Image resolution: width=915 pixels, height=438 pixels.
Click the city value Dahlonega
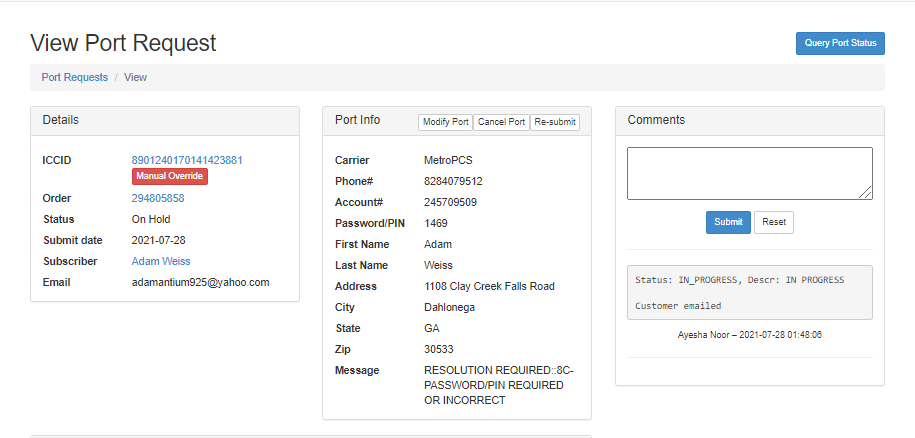[x=449, y=307]
